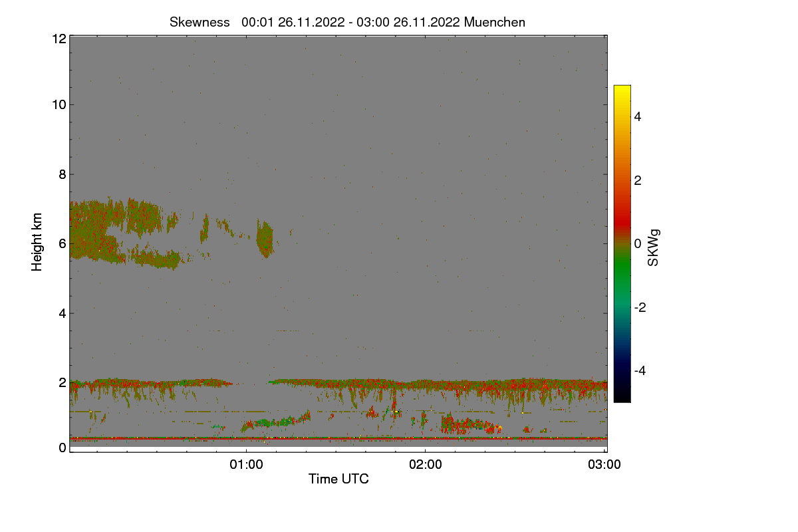The width and height of the screenshot is (798, 532).
Task: Click the 4 km height tick label
Action: pyautogui.click(x=62, y=313)
